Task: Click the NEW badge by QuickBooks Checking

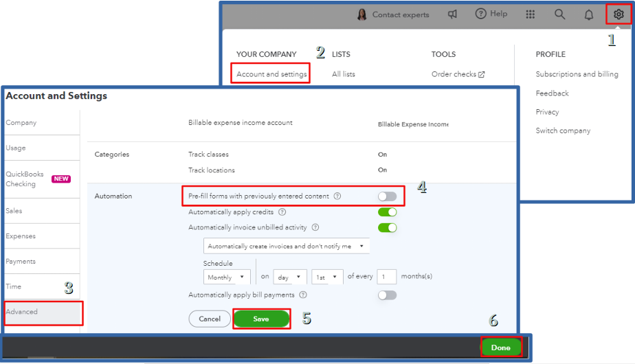Action: click(x=61, y=179)
